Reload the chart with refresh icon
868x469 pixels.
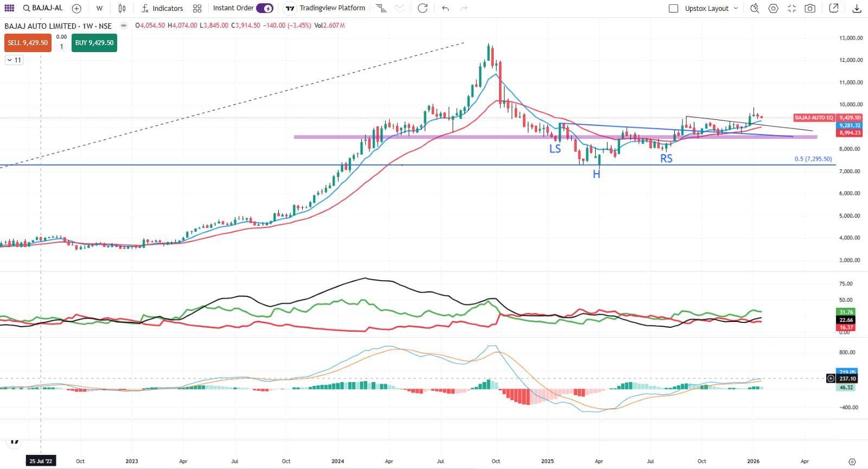click(423, 8)
